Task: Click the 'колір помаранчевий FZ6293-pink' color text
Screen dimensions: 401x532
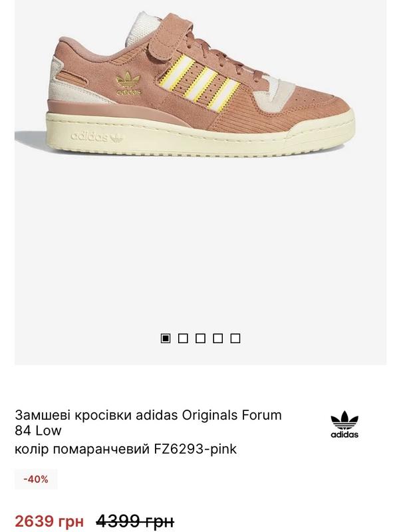Action: click(x=126, y=449)
